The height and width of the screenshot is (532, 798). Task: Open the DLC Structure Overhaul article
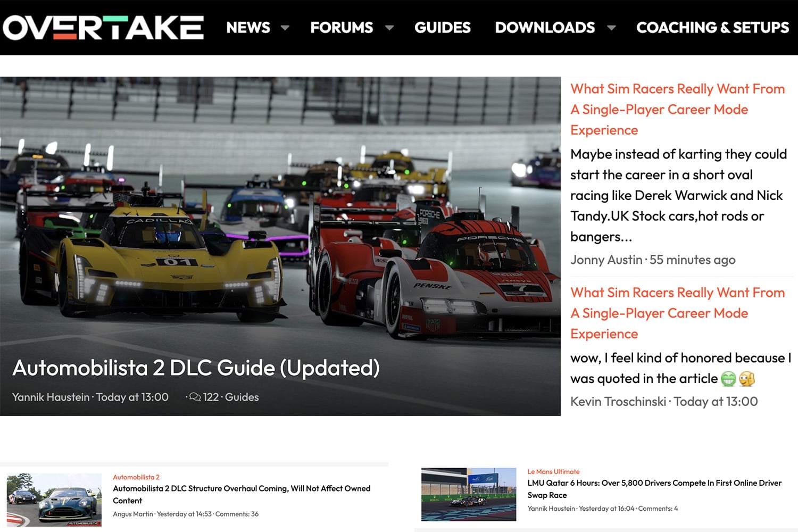pos(242,494)
